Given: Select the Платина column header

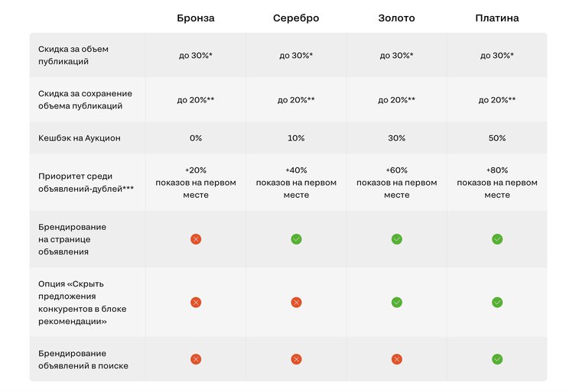Looking at the screenshot, I should tap(497, 18).
